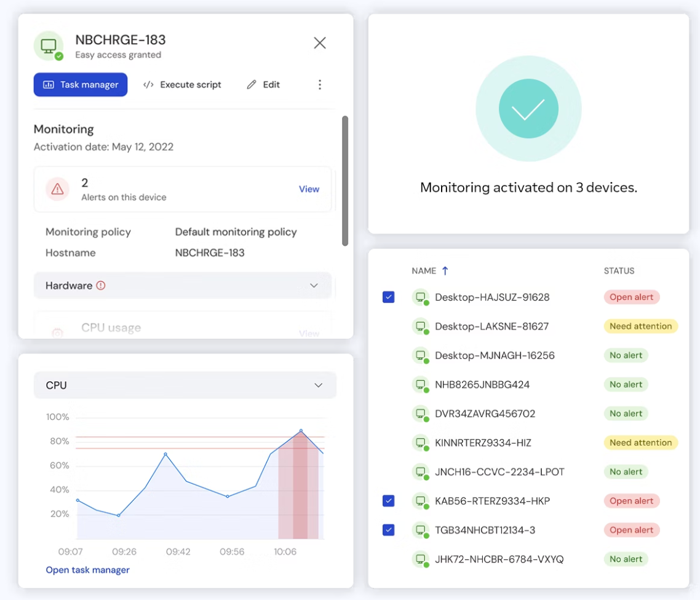Open task manager from the CPU chart
The width and height of the screenshot is (700, 600).
(87, 570)
